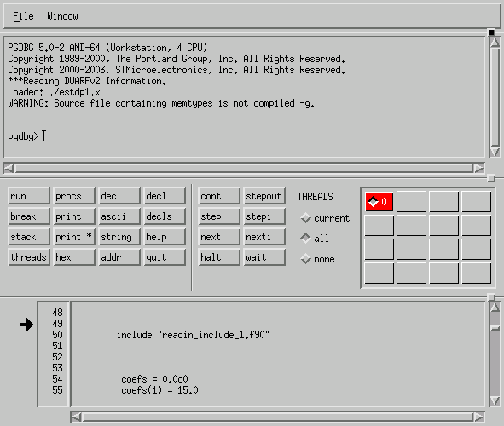The height and width of the screenshot is (426, 504).
Task: Click the command pane scroll left arrow
Action: point(9,168)
